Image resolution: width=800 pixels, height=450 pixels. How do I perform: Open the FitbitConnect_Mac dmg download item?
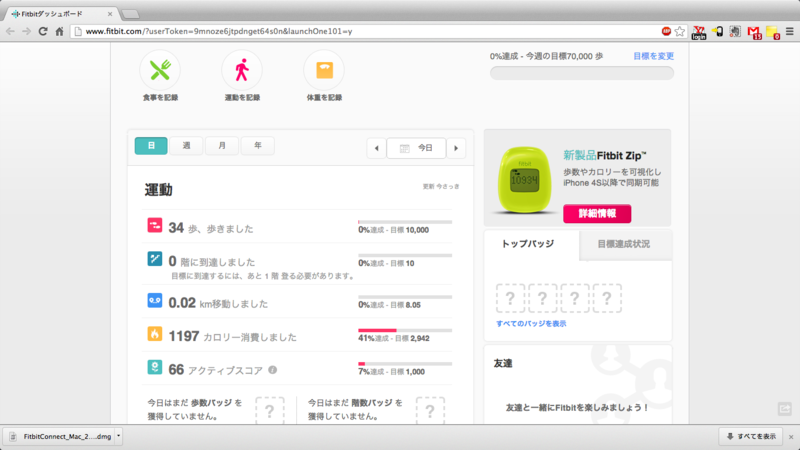[61, 436]
